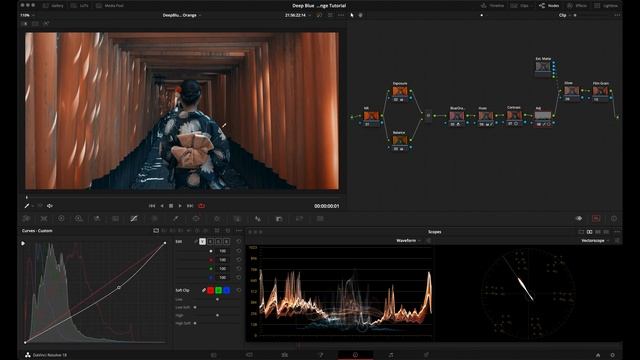Select the Curves palette icon
This screenshot has height=360, width=640.
click(134, 219)
